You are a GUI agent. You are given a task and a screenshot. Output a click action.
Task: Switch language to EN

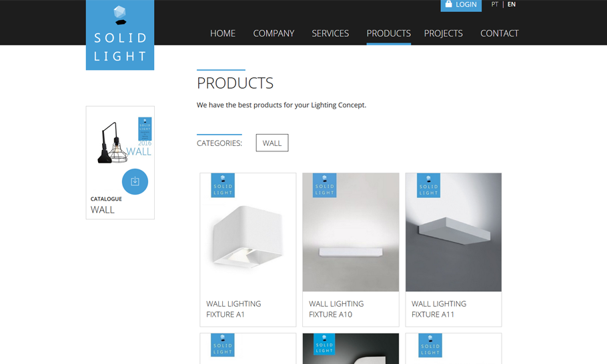[x=512, y=4]
